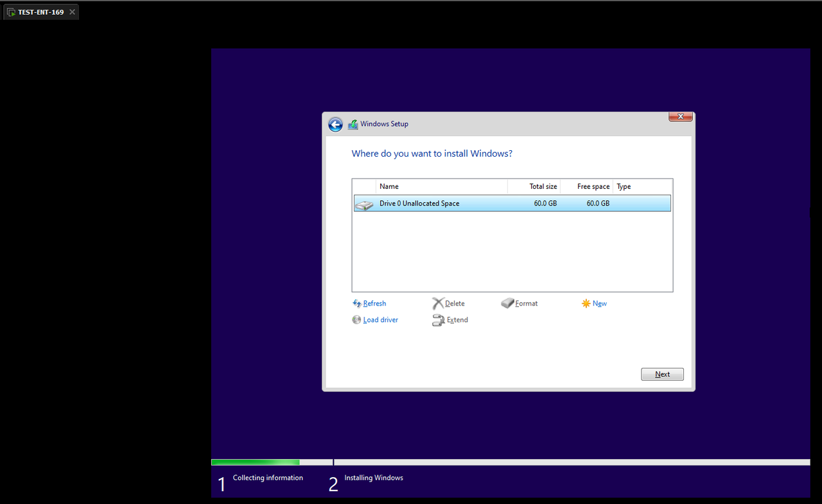Click the Load driver disc icon

pos(356,320)
